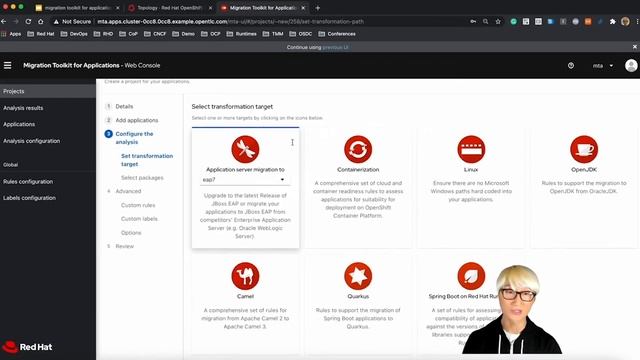Select the Quarkus star icon
Viewport: 640px width, 360px height.
click(x=358, y=276)
